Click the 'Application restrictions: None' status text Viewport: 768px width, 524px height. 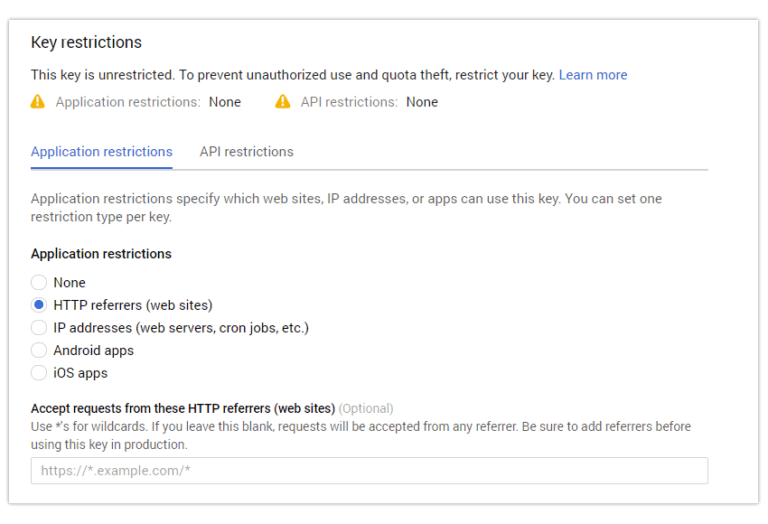(148, 102)
